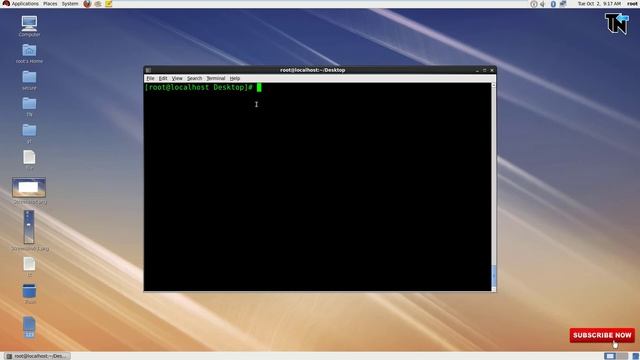The height and width of the screenshot is (360, 640).
Task: Open the Terminal menu in the menubar
Action: coord(216,78)
